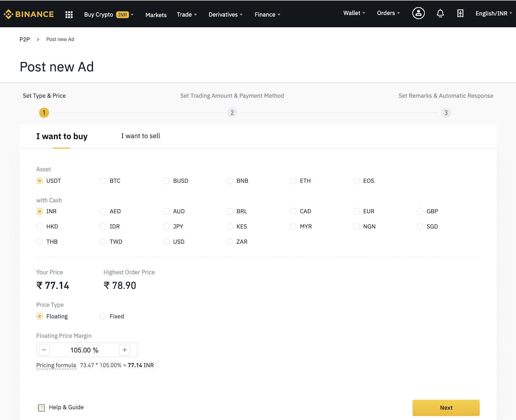Viewport: 516px width, 420px height.
Task: Switch to I want to sell tab
Action: [x=141, y=136]
